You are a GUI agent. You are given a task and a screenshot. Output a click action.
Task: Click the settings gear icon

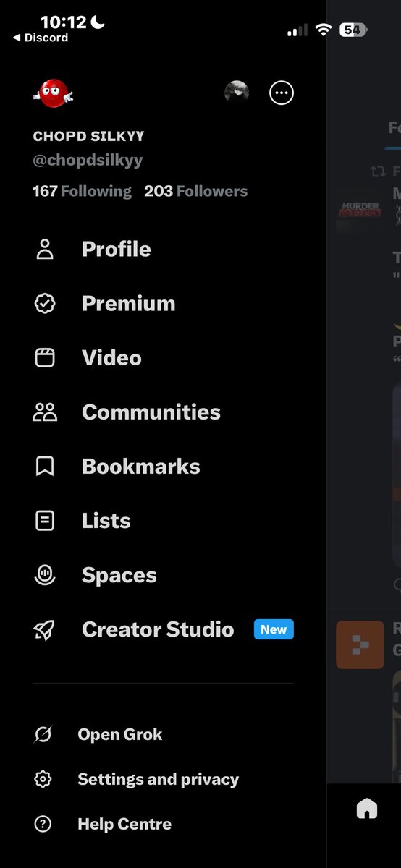43,780
